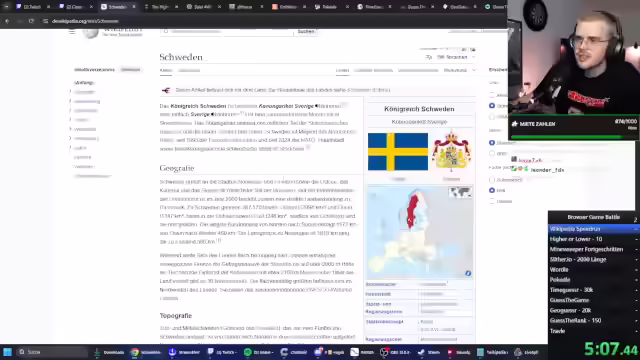Viewport: 640px width, 360px height.
Task: Open the Windows Start menu
Action: [x=7, y=352]
